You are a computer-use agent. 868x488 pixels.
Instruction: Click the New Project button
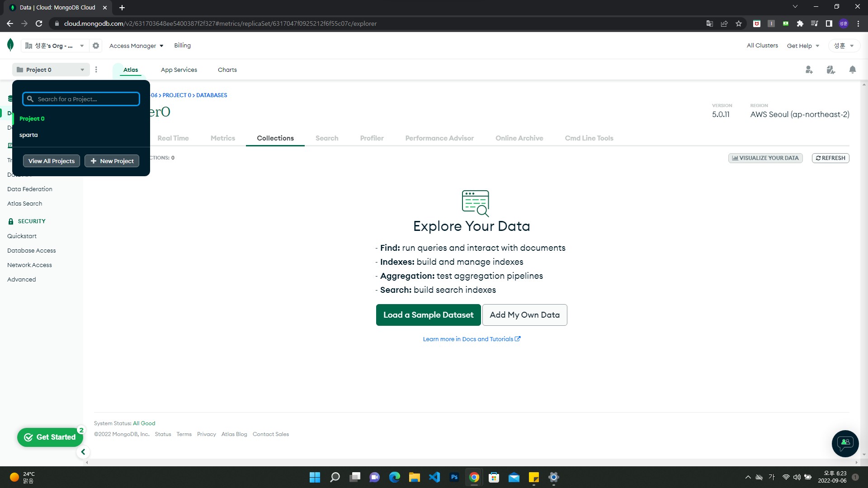(x=112, y=161)
